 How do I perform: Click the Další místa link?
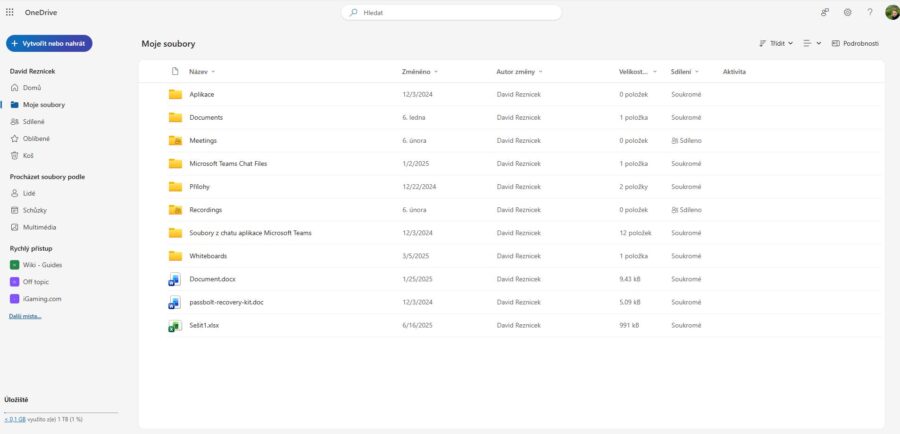(x=25, y=316)
